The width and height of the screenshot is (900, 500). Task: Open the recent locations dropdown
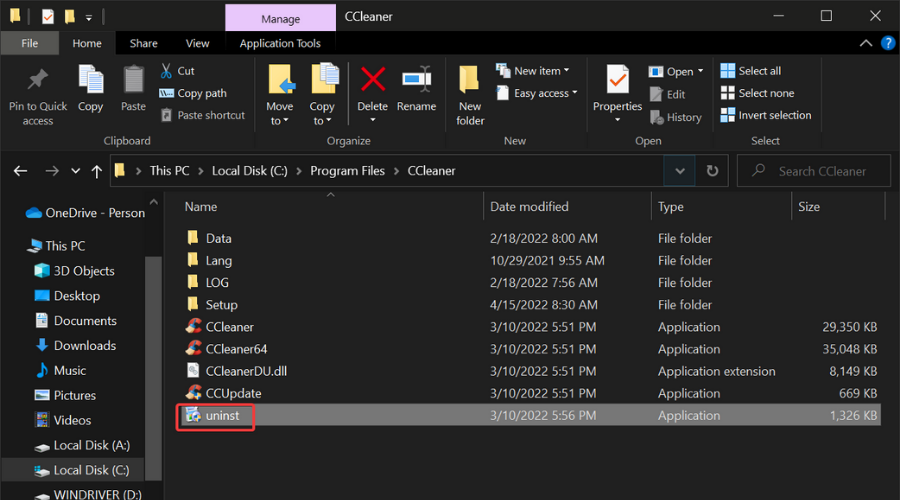(x=75, y=170)
